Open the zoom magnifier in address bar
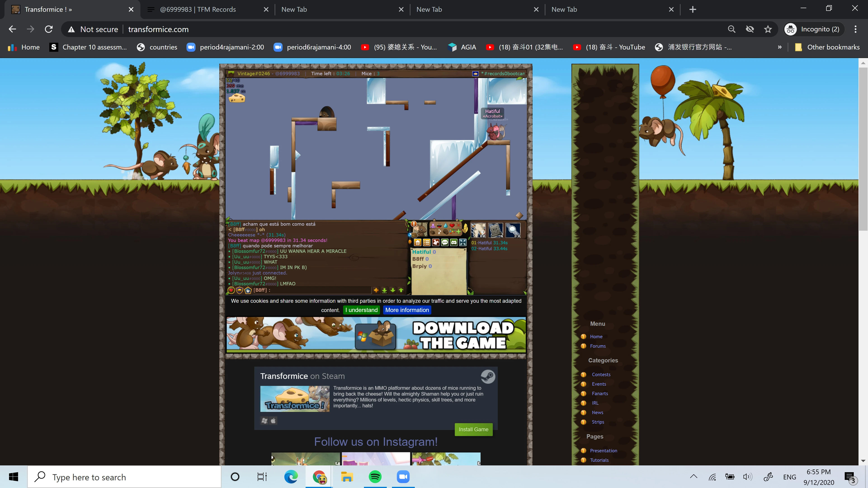Image resolution: width=868 pixels, height=488 pixels. coord(731,29)
